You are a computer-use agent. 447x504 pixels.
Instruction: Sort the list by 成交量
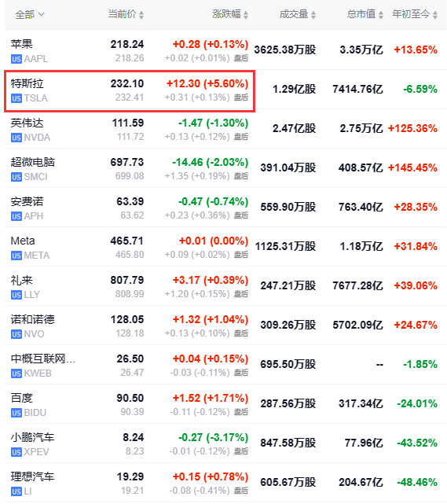tap(298, 14)
